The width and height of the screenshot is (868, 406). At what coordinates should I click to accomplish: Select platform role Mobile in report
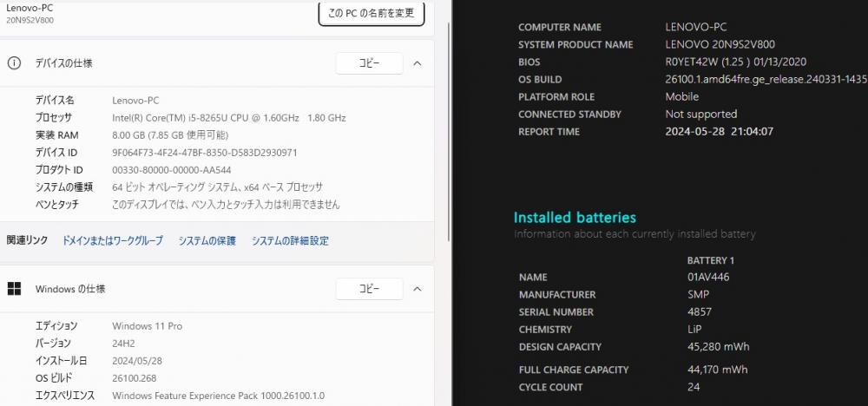[682, 97]
